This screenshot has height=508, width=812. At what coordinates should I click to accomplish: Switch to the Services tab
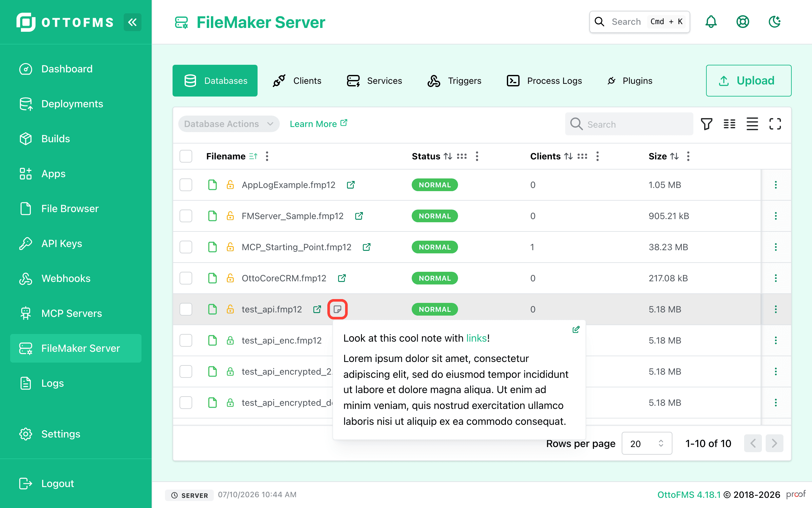click(375, 81)
